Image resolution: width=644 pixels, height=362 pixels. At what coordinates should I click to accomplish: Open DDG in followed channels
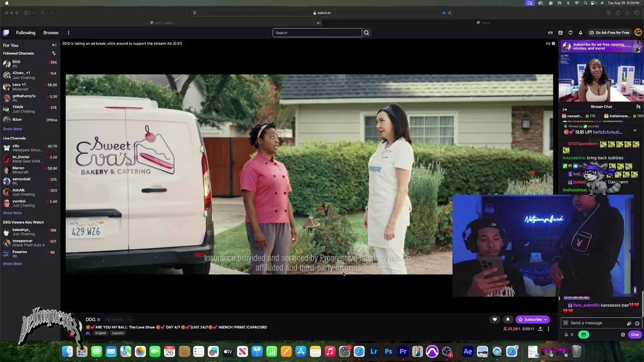(30, 64)
